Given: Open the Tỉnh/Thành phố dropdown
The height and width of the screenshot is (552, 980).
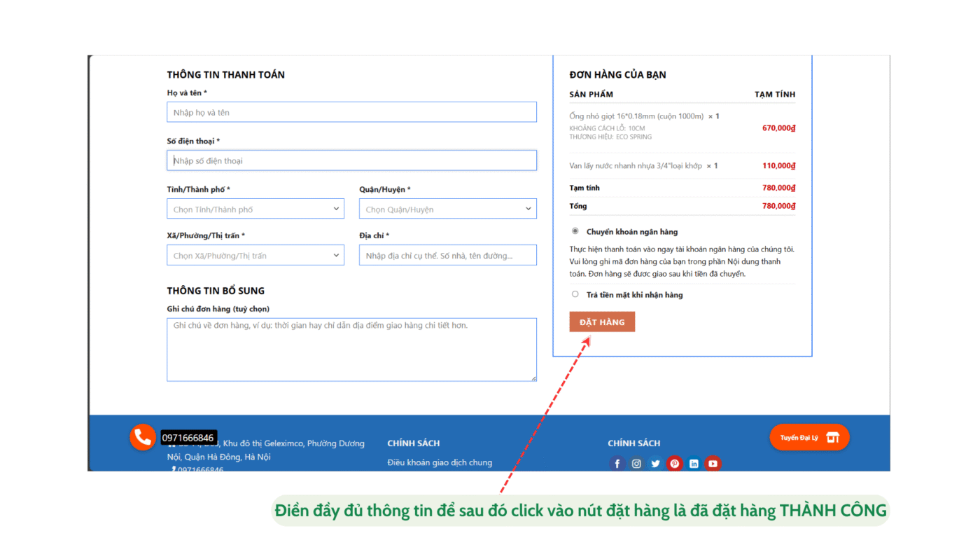Looking at the screenshot, I should [x=255, y=209].
